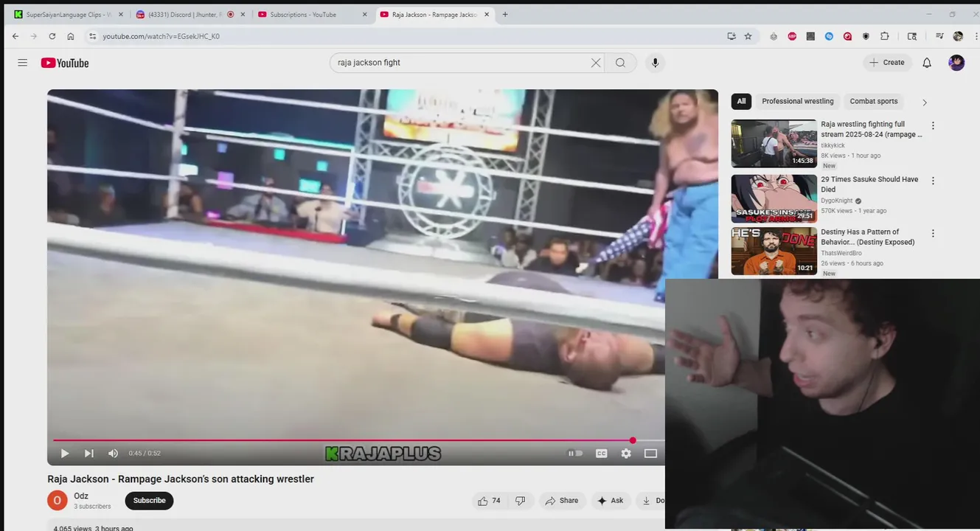Open the ABP adblock extension
980x531 pixels.
click(x=792, y=36)
